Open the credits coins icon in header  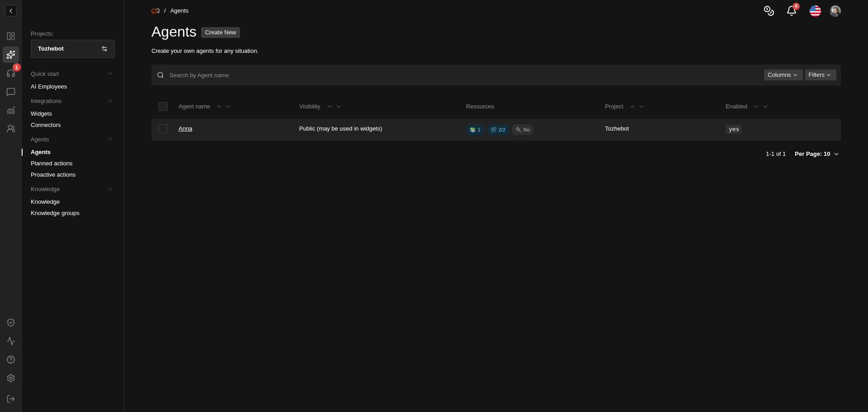point(769,11)
